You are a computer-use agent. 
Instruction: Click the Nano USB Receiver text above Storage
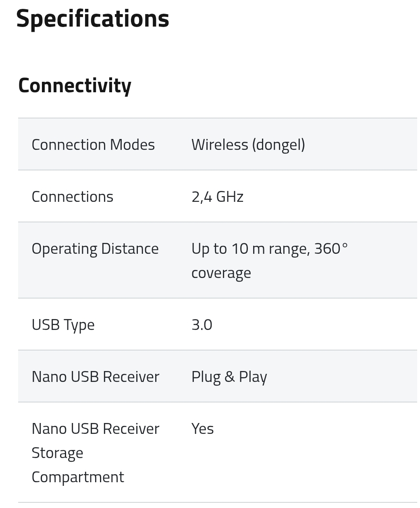(x=95, y=429)
